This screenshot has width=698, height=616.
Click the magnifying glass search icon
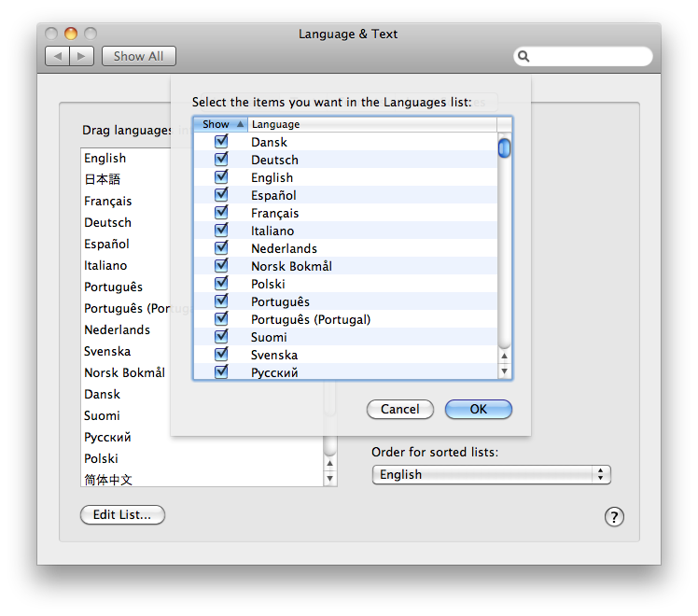(x=523, y=56)
